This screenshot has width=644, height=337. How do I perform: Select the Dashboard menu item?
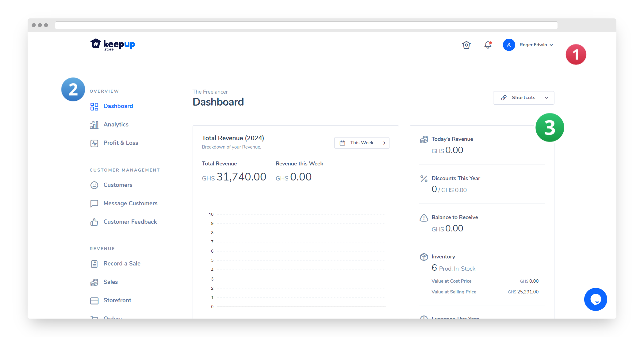click(118, 106)
